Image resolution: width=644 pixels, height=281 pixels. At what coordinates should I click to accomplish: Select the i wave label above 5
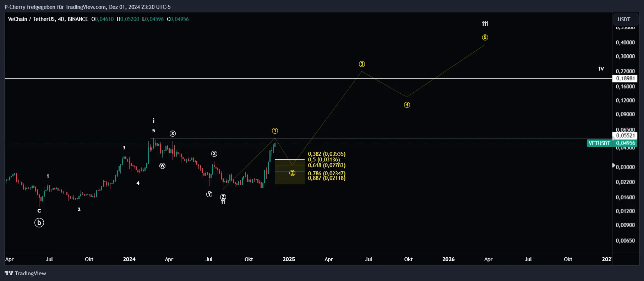tap(153, 121)
